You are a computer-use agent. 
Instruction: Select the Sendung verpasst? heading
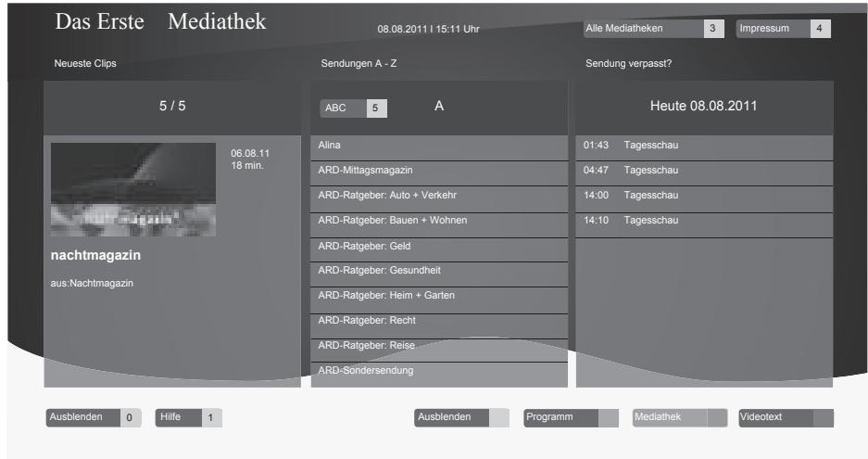pyautogui.click(x=628, y=63)
